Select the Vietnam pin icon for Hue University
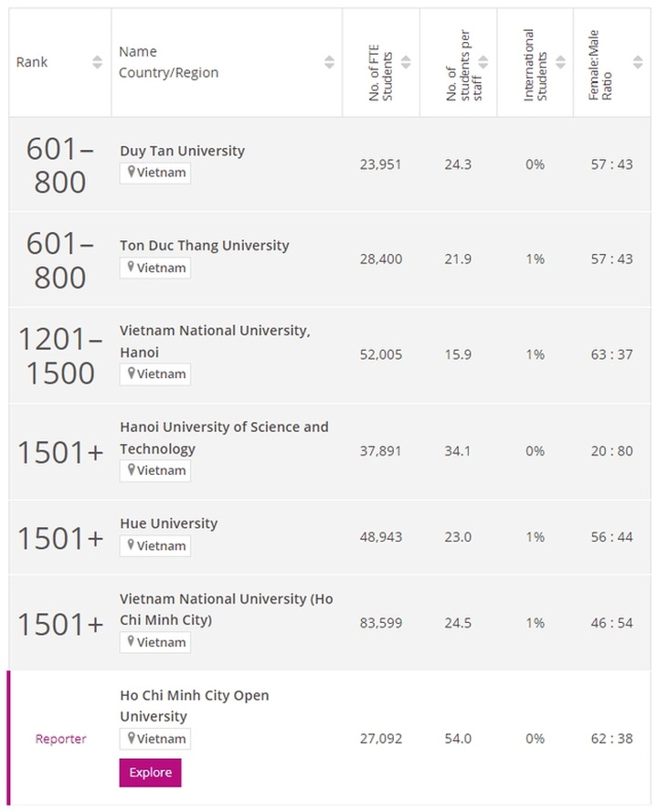Image resolution: width=658 pixels, height=812 pixels. click(x=133, y=545)
